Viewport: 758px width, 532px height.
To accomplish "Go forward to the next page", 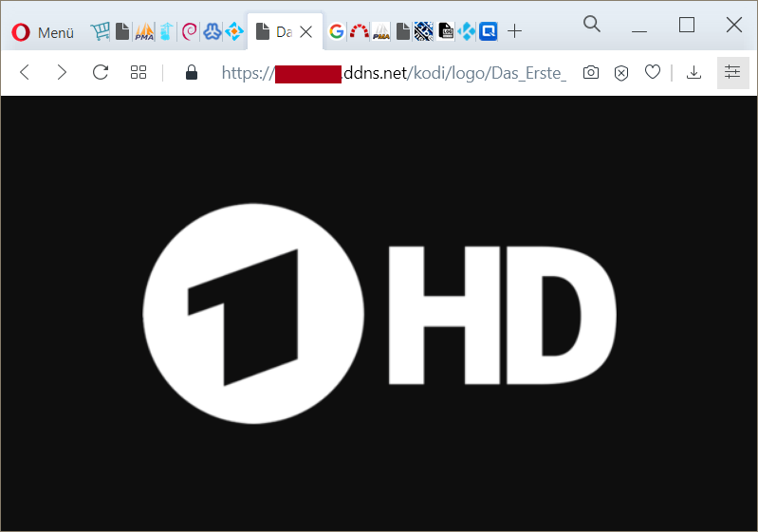I will 62,72.
